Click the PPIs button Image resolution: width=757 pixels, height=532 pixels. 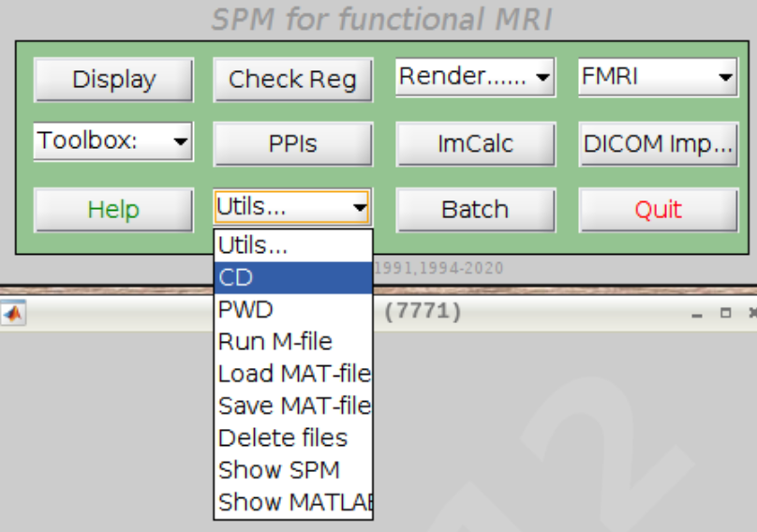click(x=292, y=144)
